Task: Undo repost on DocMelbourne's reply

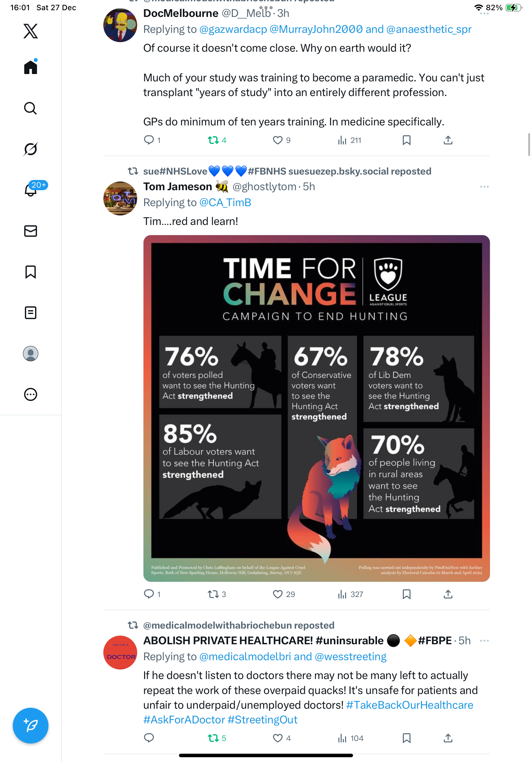Action: tap(213, 140)
